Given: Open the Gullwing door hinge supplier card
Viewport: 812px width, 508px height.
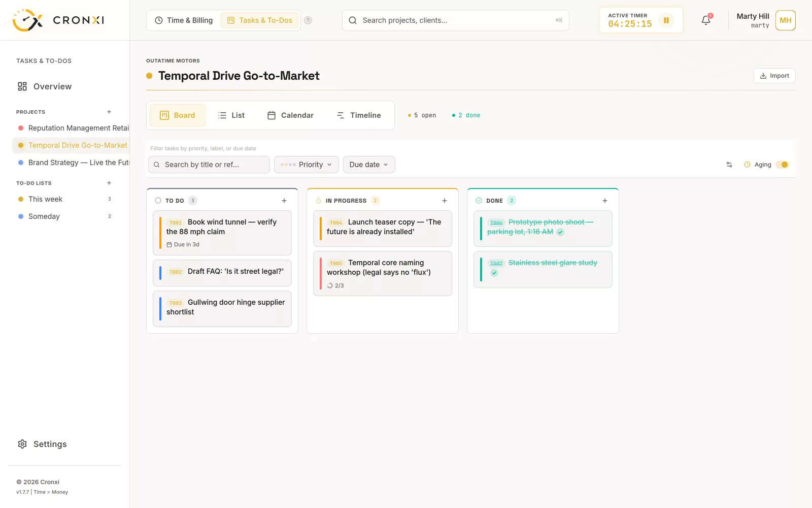Looking at the screenshot, I should point(222,309).
